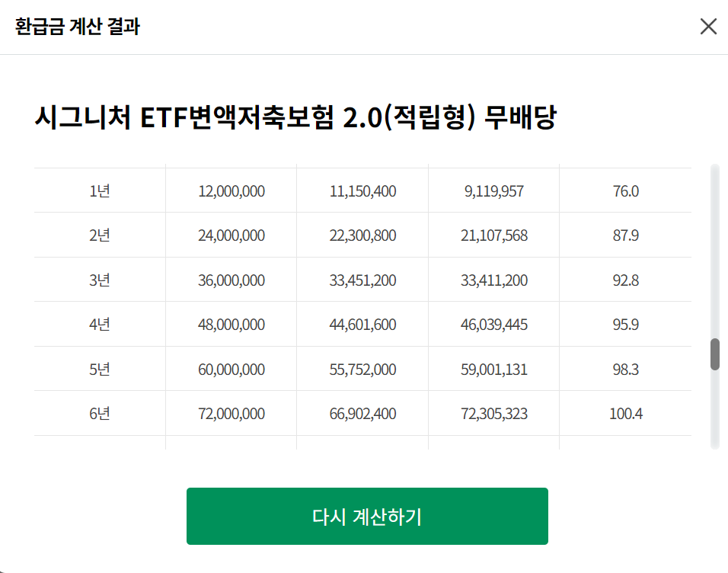Select the 100.4 rate cell
The width and height of the screenshot is (728, 573).
pos(625,414)
